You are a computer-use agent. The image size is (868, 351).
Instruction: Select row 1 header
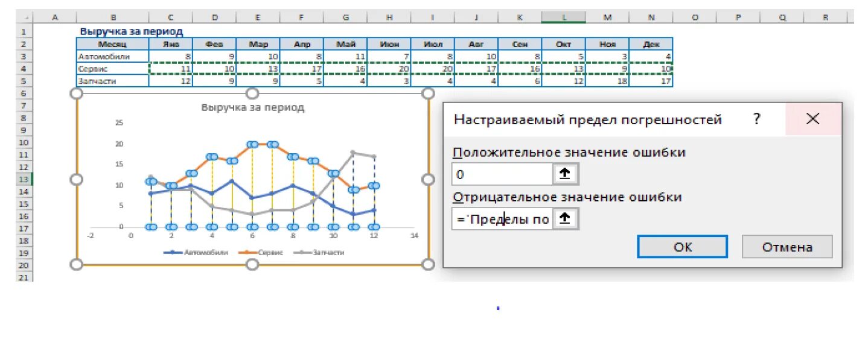click(25, 31)
